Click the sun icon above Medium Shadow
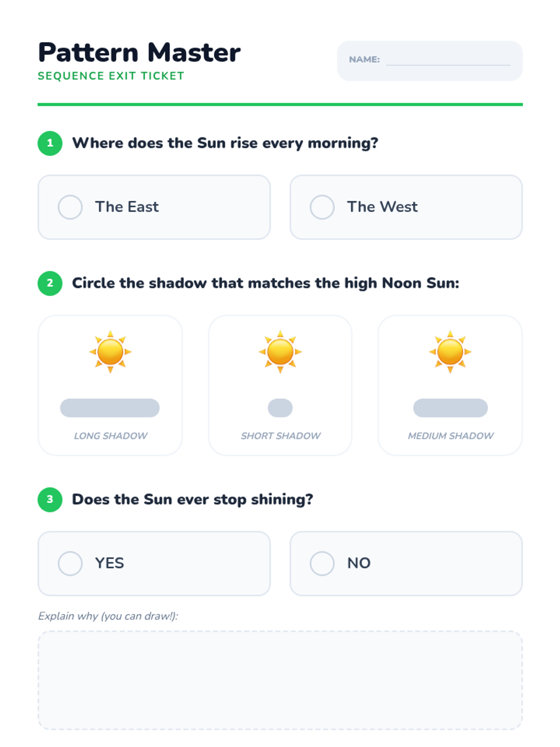 450,352
